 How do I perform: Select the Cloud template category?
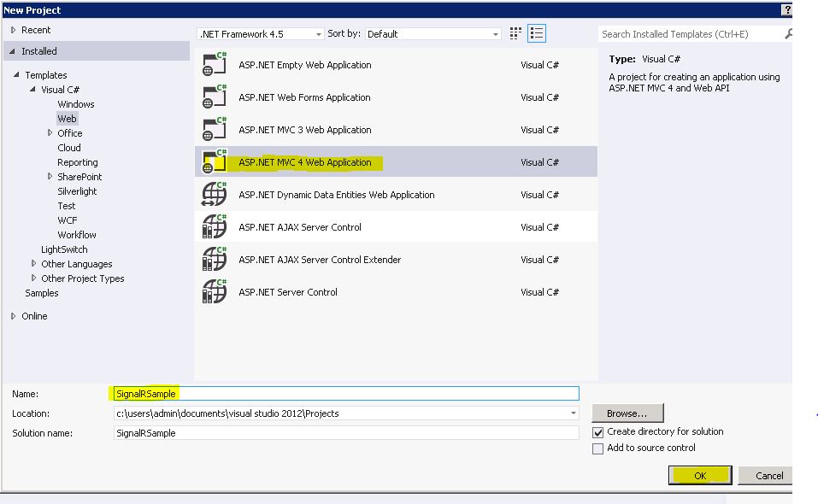69,148
